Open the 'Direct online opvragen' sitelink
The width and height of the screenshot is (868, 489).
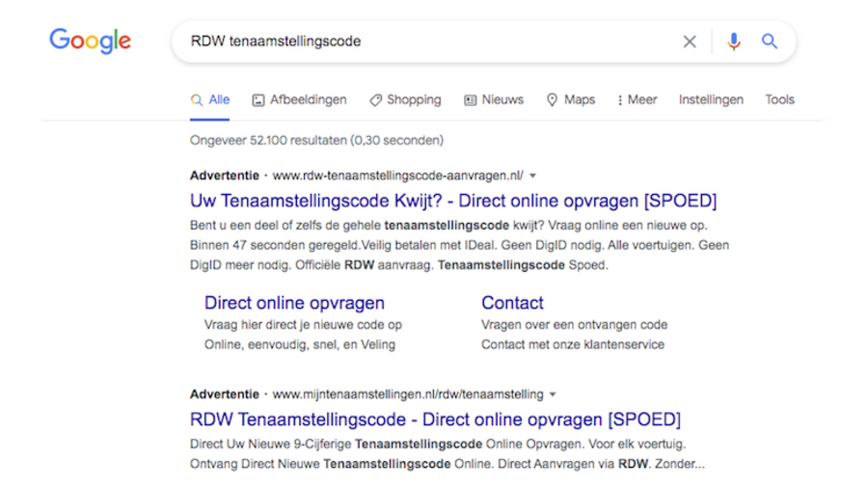click(x=294, y=303)
